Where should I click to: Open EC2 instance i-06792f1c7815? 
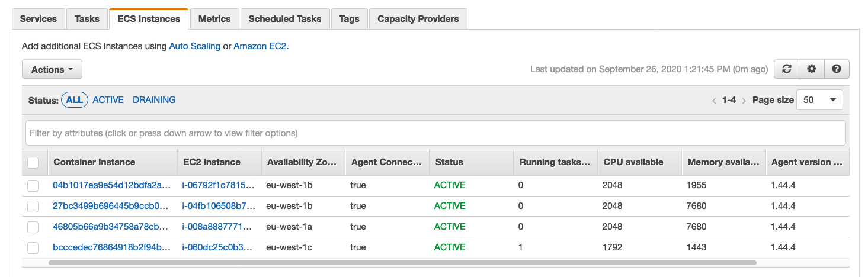[x=219, y=185]
